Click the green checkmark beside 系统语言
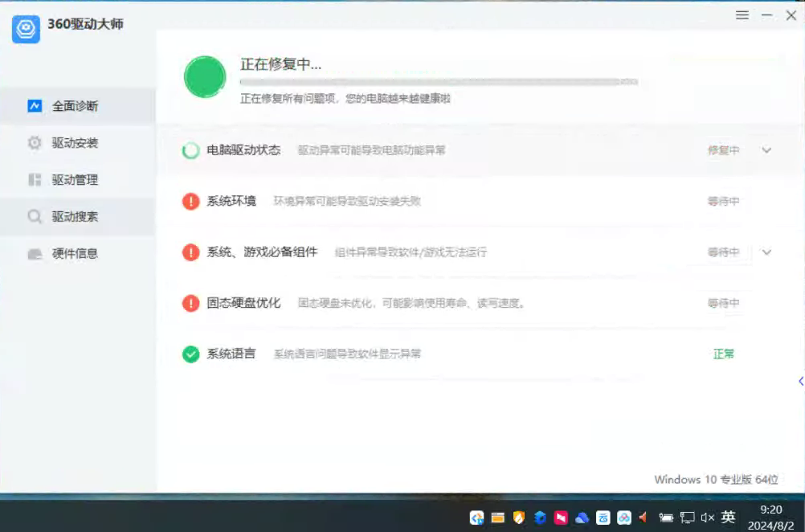Image resolution: width=805 pixels, height=532 pixels. [190, 354]
